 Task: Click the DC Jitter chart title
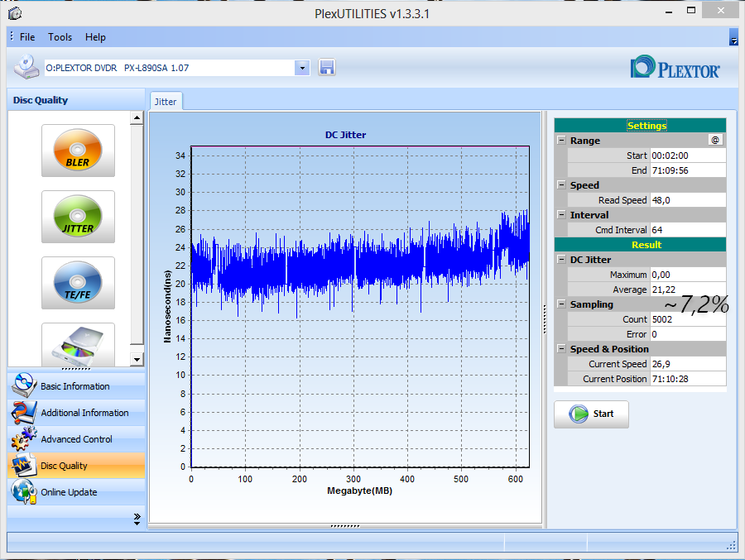pos(345,135)
